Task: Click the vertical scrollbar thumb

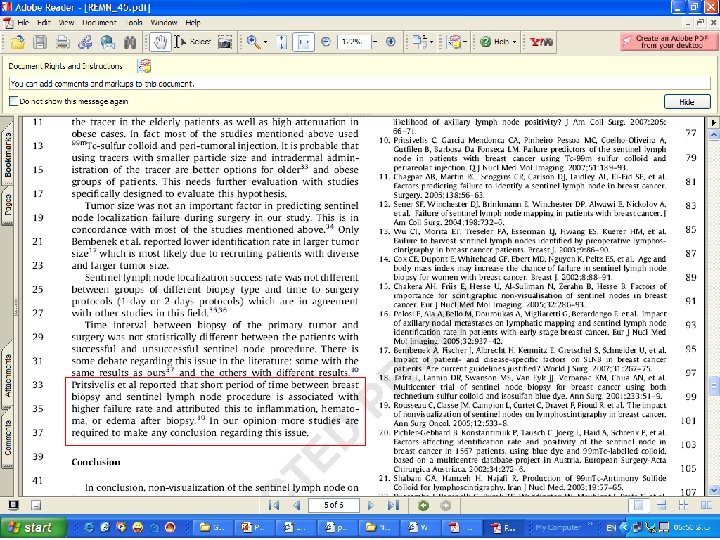Action: pyautogui.click(x=714, y=386)
